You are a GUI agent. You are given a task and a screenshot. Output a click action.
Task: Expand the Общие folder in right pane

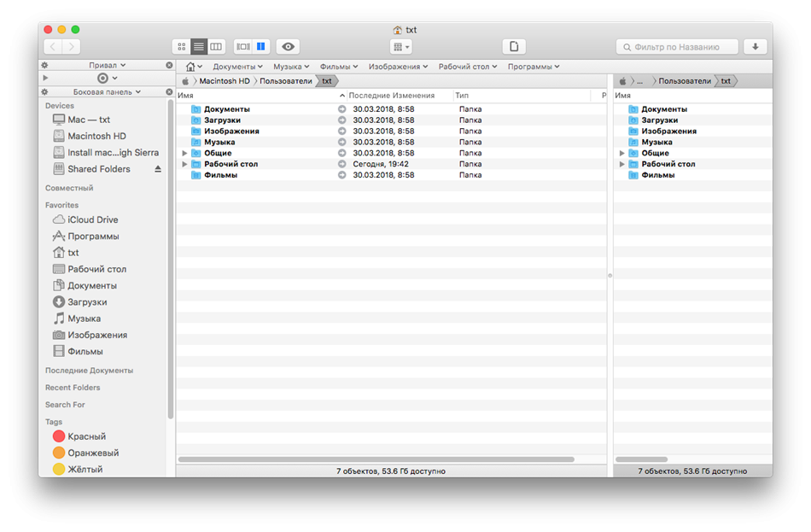(x=621, y=153)
